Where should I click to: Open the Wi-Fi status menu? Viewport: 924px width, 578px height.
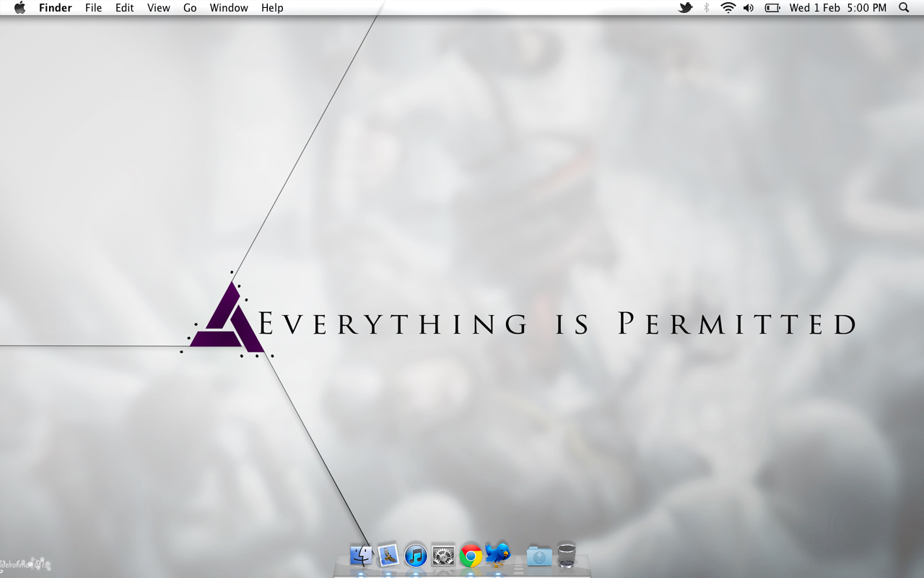point(728,8)
